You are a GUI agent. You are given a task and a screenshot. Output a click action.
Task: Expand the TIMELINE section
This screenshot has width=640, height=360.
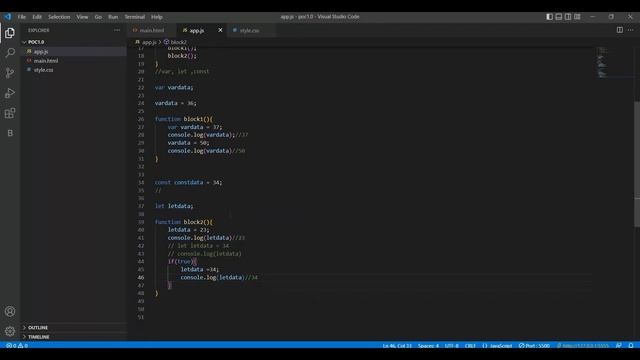pos(73,337)
